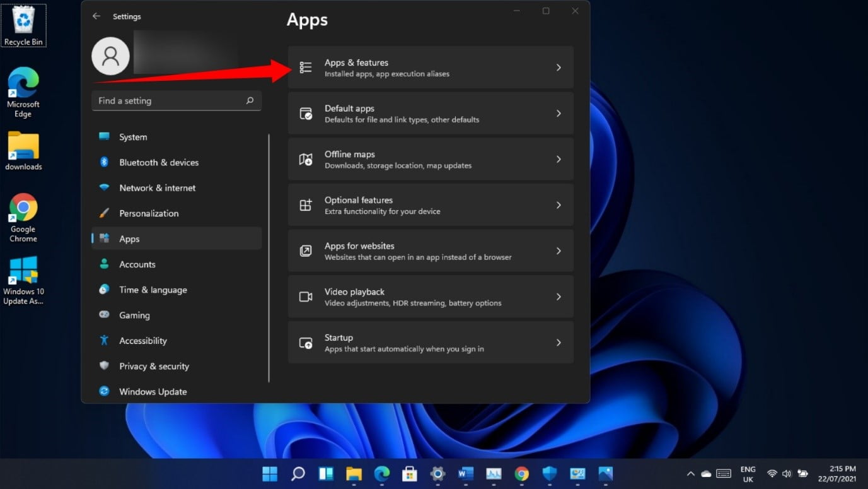Click the Video playback camera icon
868x489 pixels.
[x=306, y=296]
